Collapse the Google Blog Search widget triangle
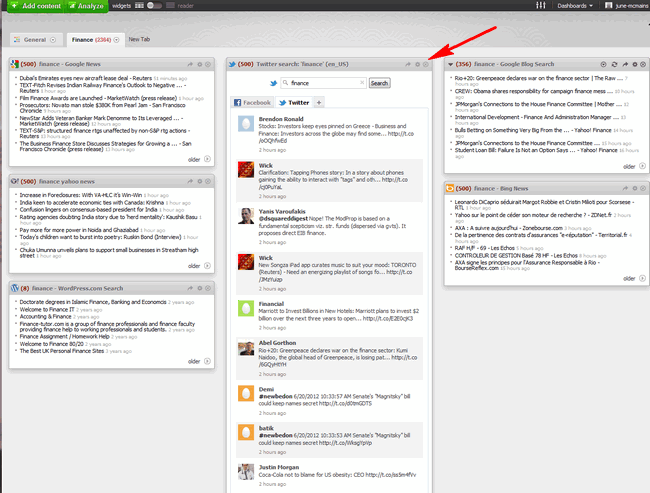 [x=450, y=64]
